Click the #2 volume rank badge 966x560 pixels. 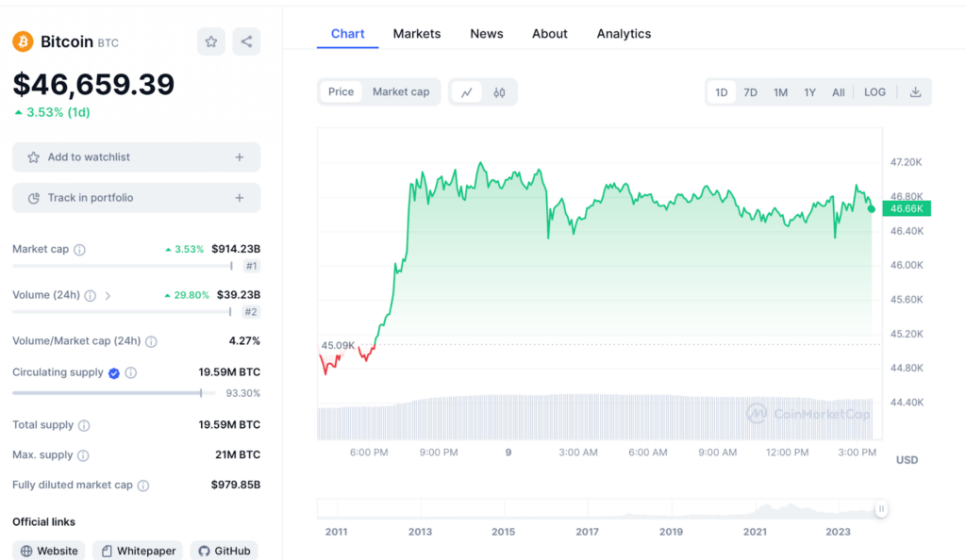[251, 312]
